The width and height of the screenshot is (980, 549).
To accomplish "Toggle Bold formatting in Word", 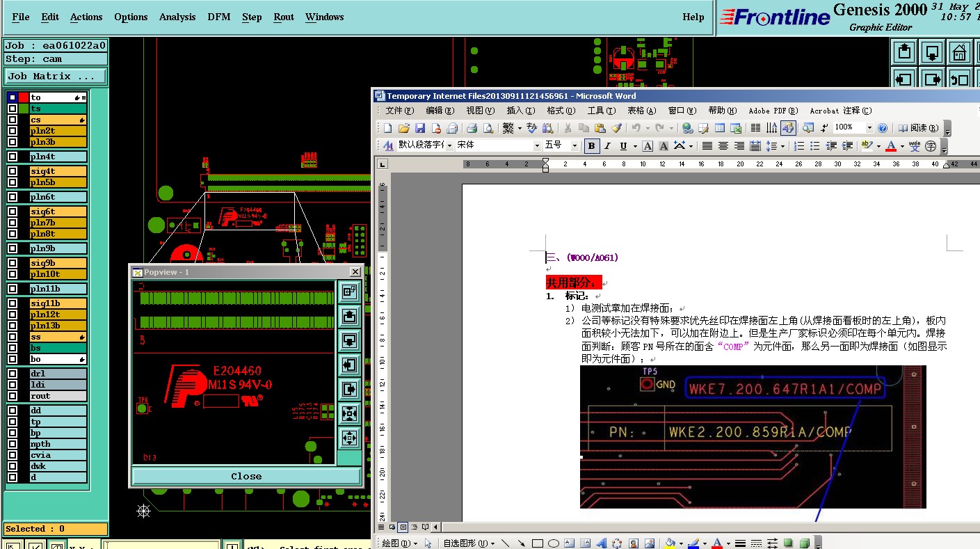I will (591, 146).
